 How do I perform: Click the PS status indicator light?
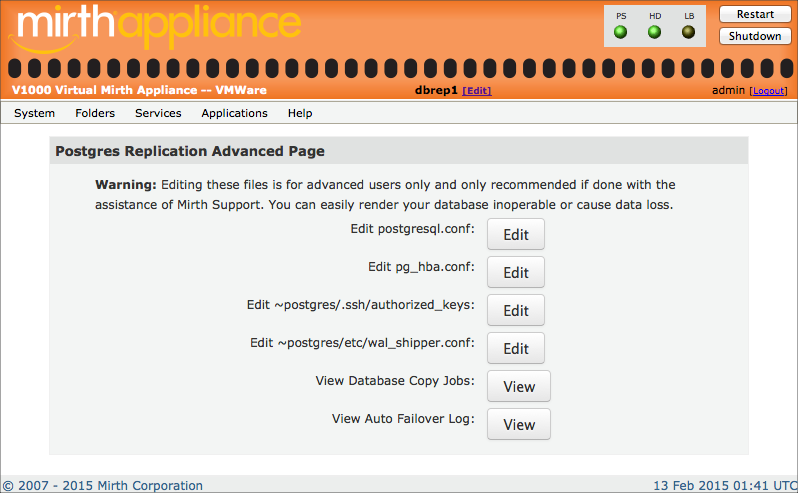[620, 33]
